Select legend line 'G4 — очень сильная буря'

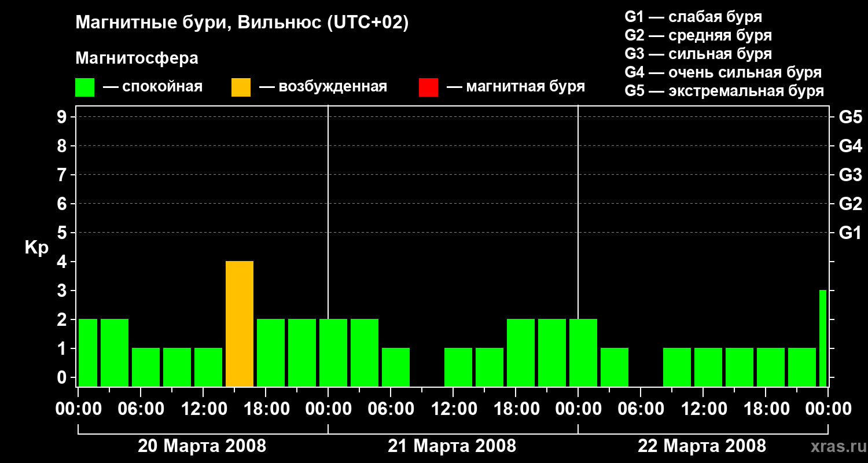723,72
